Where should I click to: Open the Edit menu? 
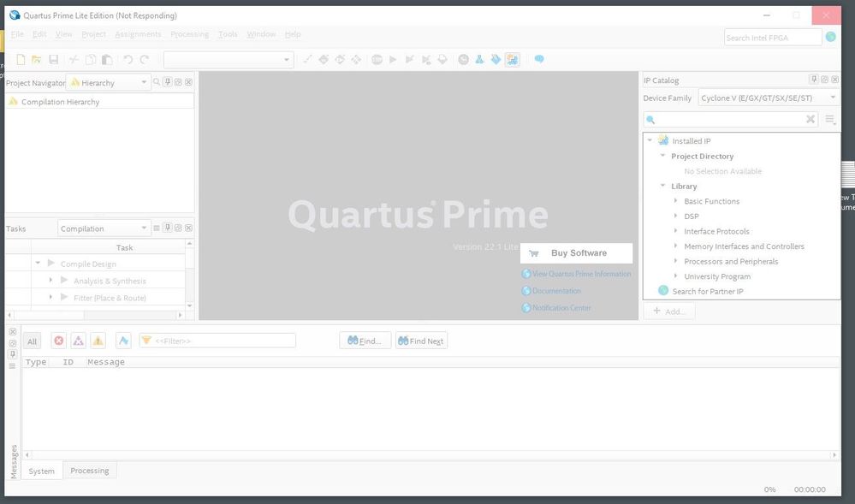(39, 34)
